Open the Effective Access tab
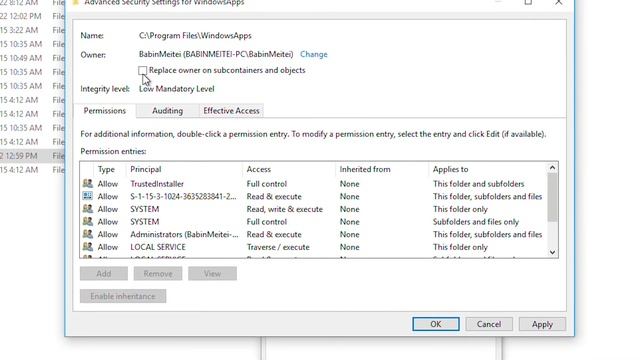640x360 pixels. coord(231,111)
